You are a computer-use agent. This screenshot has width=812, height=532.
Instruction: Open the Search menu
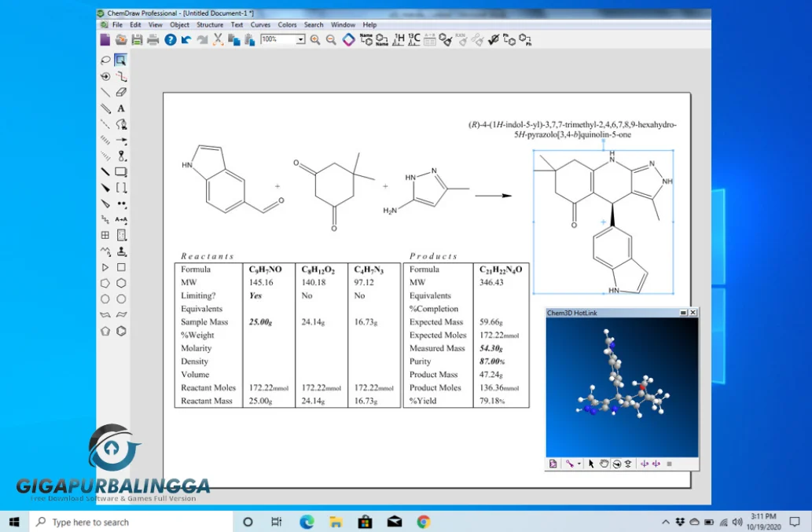coord(314,24)
